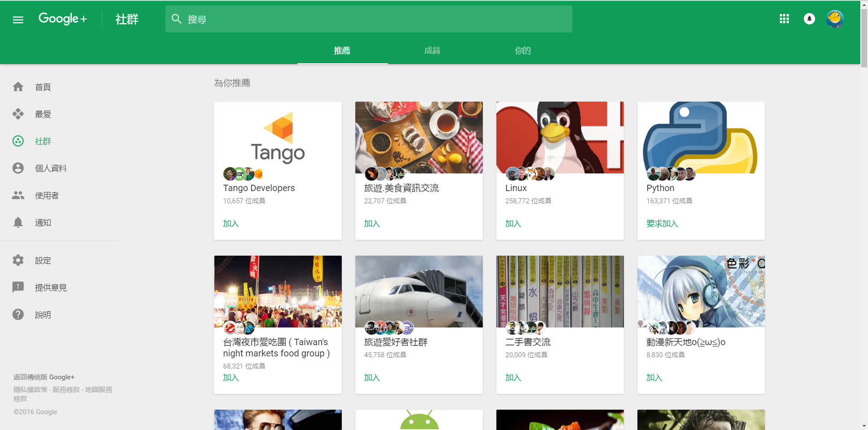The image size is (868, 430).
Task: Open the book spines cover photo
Action: (560, 291)
